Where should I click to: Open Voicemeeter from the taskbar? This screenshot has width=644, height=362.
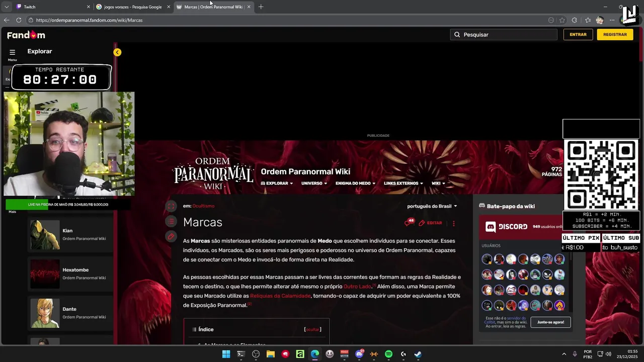tap(345, 354)
